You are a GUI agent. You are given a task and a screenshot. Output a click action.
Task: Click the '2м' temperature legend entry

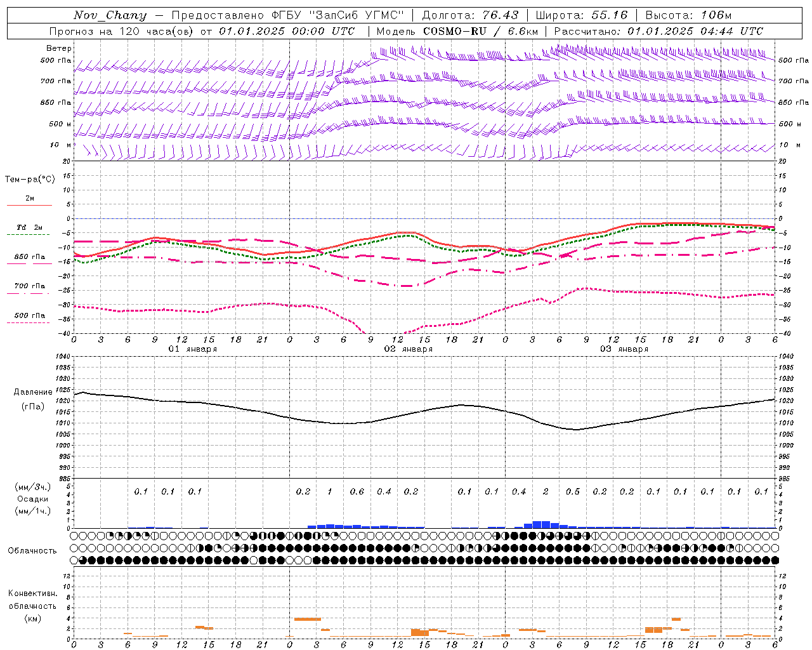click(x=30, y=199)
